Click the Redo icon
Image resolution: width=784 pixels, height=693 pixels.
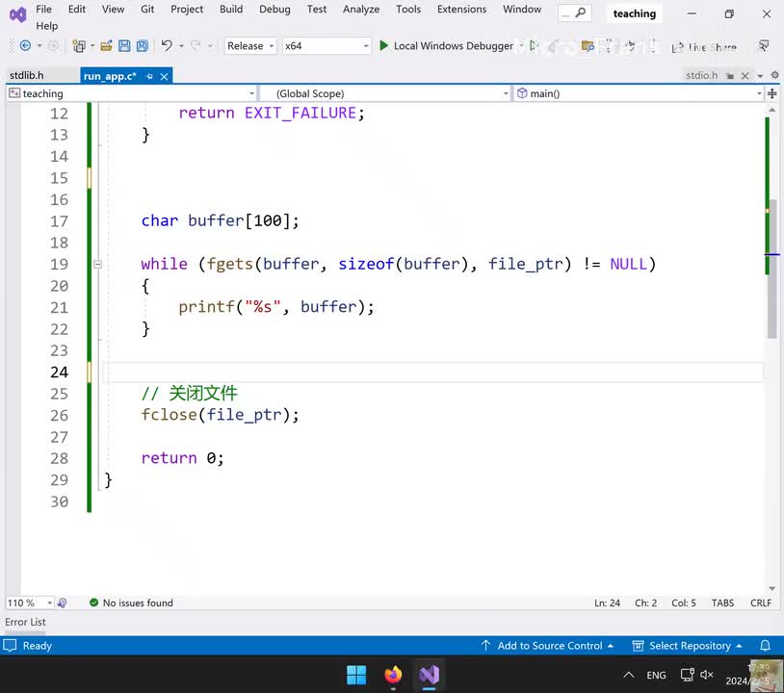click(196, 46)
